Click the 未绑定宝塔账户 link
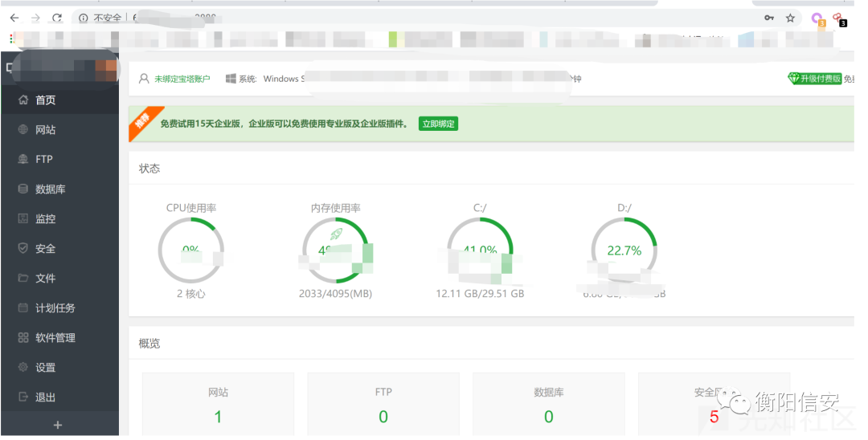The width and height of the screenshot is (868, 440). click(182, 79)
